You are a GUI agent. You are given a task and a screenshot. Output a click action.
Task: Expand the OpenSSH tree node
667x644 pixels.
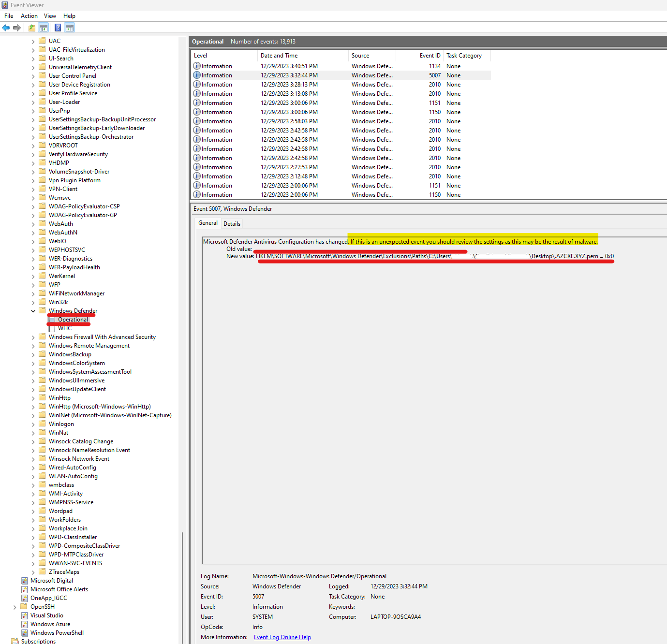click(x=15, y=607)
